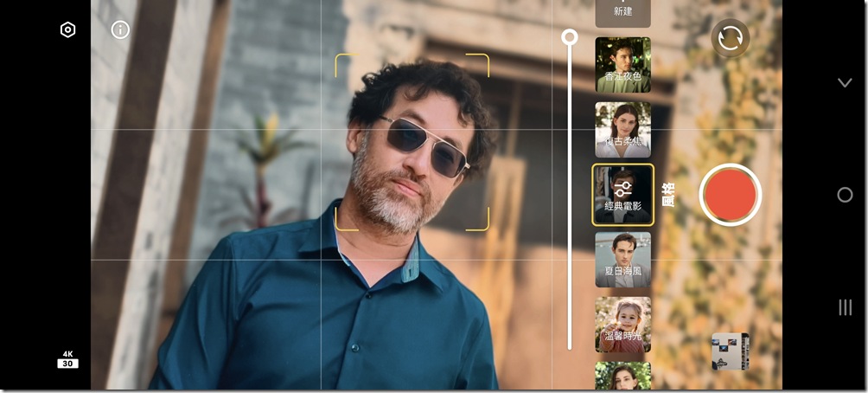Tap the Android home circle button
The image size is (868, 393).
pyautogui.click(x=845, y=195)
